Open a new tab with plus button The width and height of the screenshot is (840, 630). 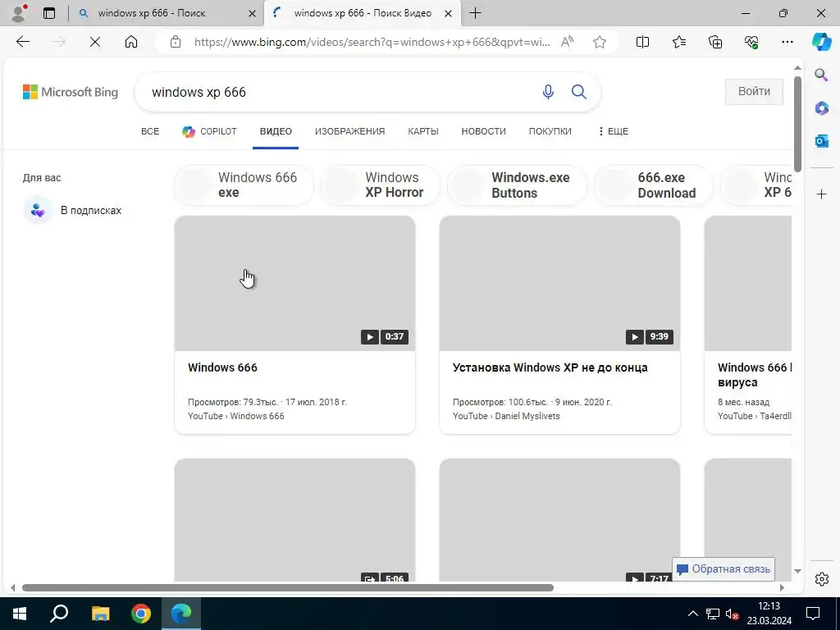point(475,13)
